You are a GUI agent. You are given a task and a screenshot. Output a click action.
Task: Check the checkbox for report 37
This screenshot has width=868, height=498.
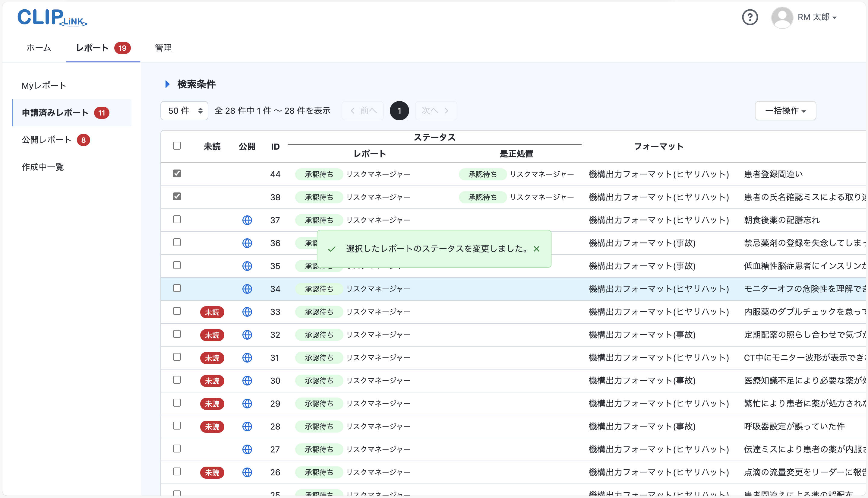177,220
